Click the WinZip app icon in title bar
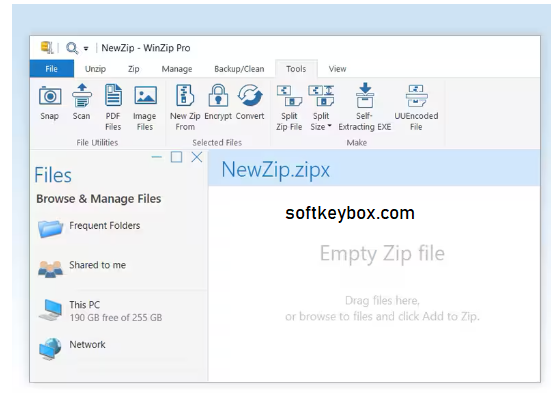551x393 pixels. (x=47, y=47)
